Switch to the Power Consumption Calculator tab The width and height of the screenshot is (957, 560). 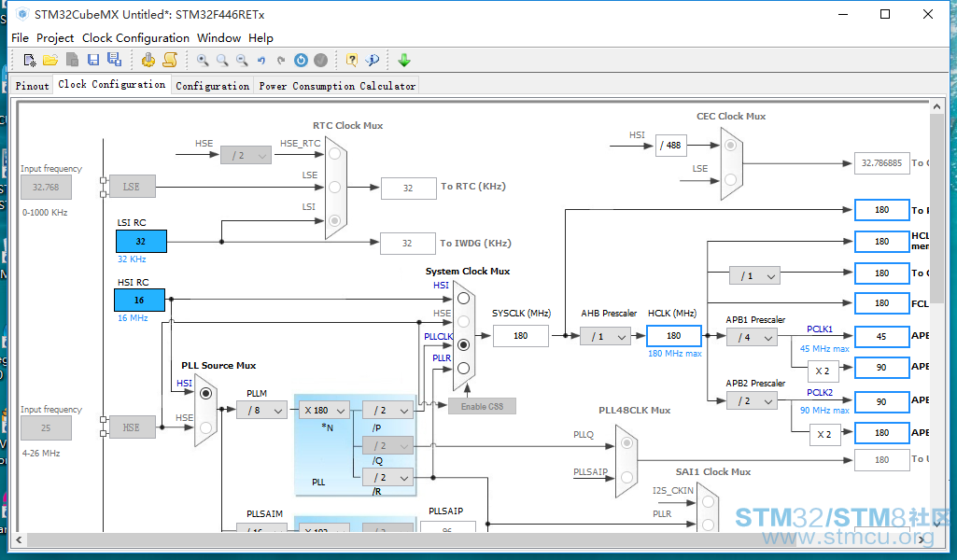pos(337,86)
